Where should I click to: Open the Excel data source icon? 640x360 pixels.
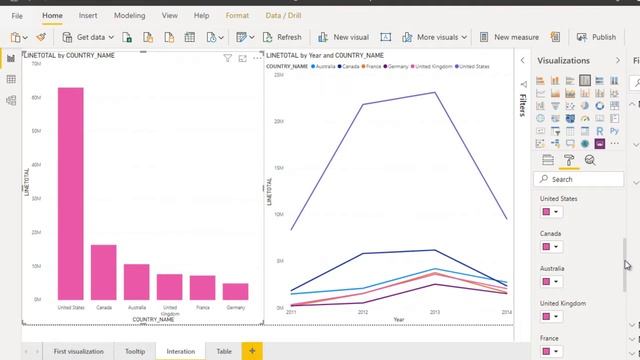pyautogui.click(x=127, y=37)
